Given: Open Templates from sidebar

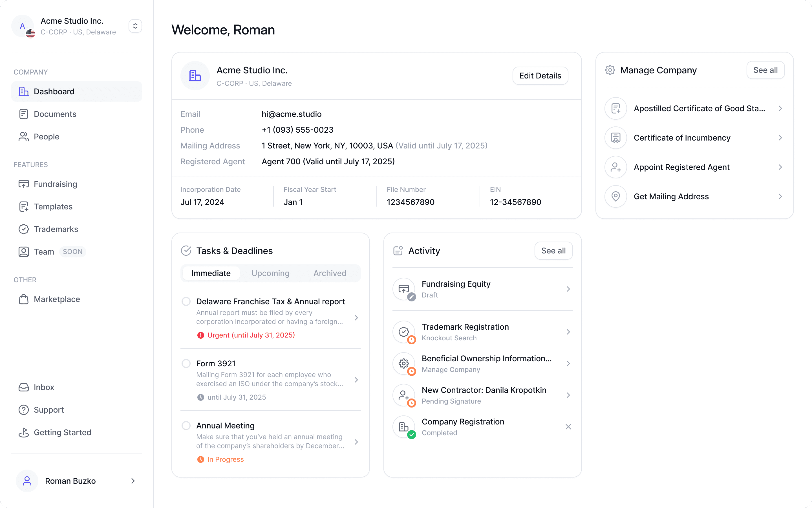Looking at the screenshot, I should tap(76, 206).
